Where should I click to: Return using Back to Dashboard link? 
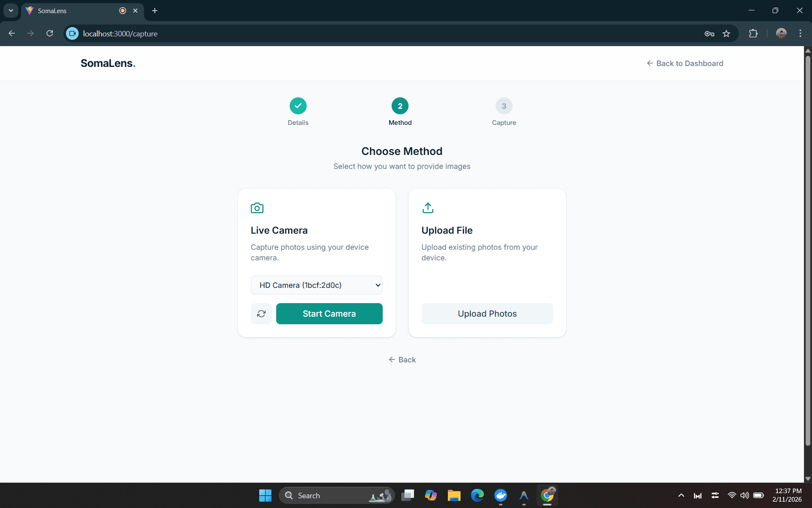point(685,63)
